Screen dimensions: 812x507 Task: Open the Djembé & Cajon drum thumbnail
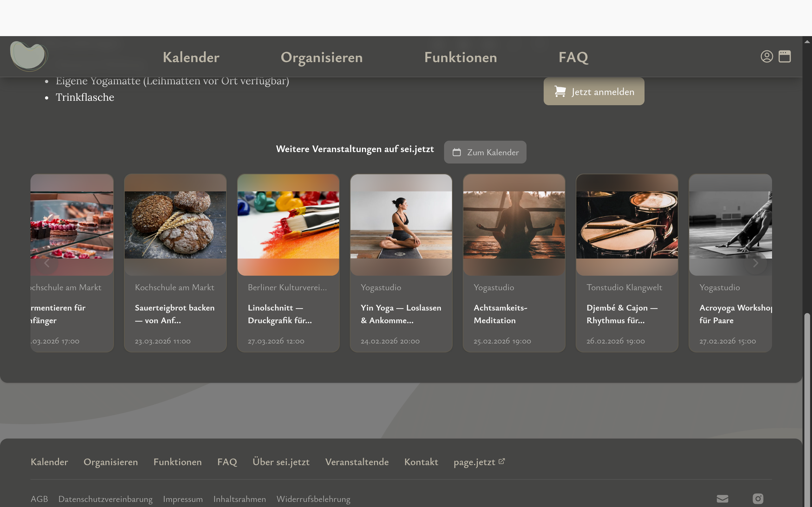pyautogui.click(x=627, y=225)
